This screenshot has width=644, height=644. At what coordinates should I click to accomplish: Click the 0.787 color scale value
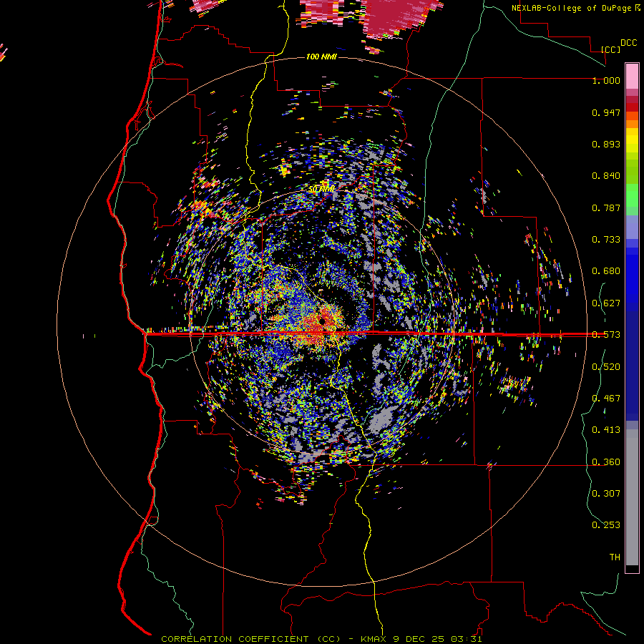606,208
